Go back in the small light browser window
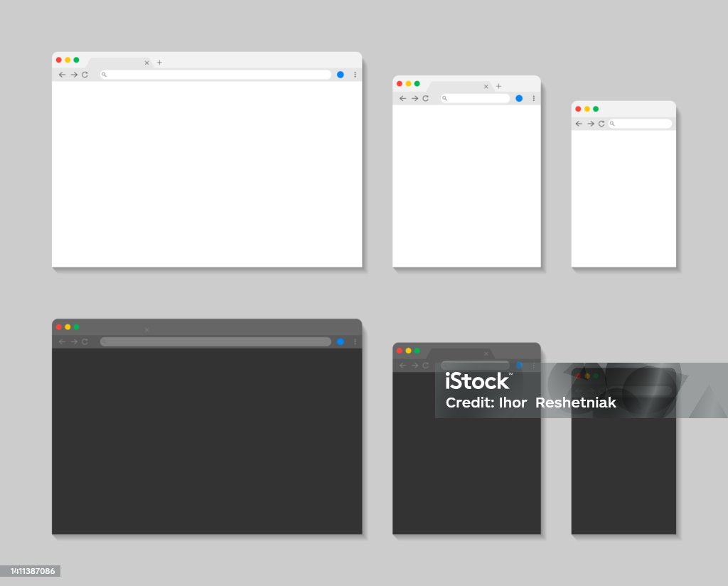728x586 pixels. (x=579, y=124)
